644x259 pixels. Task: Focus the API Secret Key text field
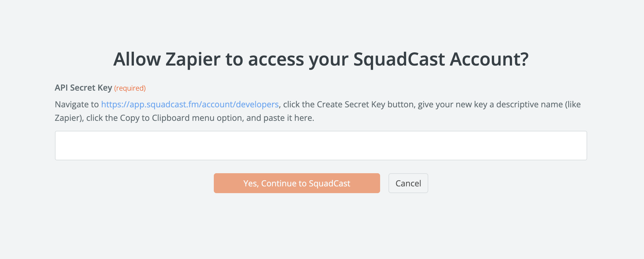321,146
